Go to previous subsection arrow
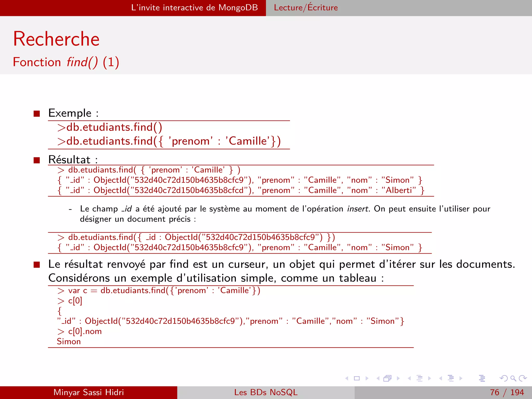This screenshot has width=532, height=399. pos(409,378)
